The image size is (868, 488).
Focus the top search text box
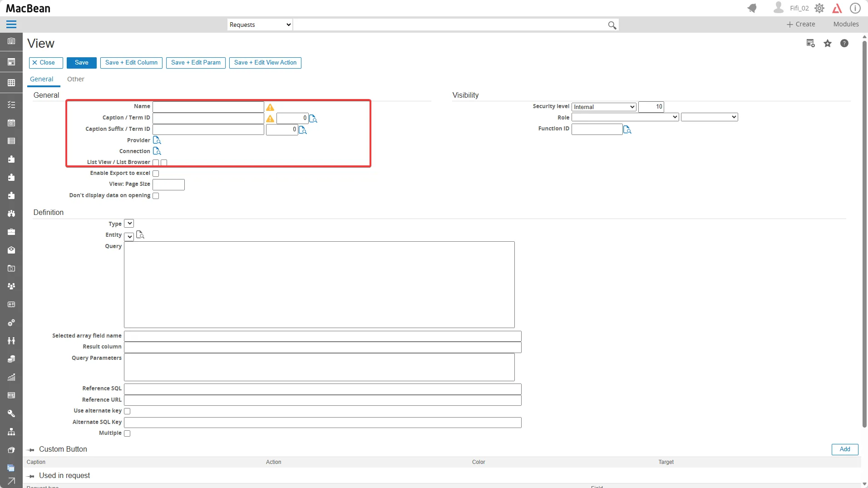[x=449, y=25]
